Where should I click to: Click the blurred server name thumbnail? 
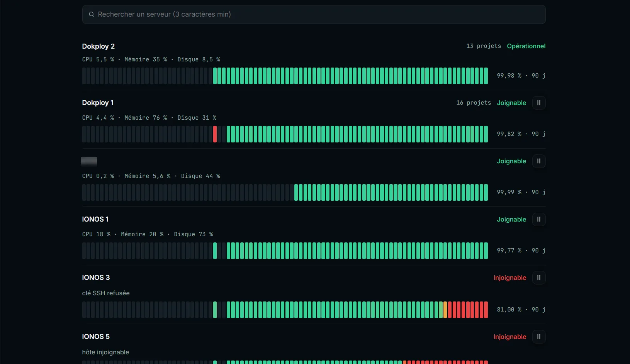[x=89, y=161]
